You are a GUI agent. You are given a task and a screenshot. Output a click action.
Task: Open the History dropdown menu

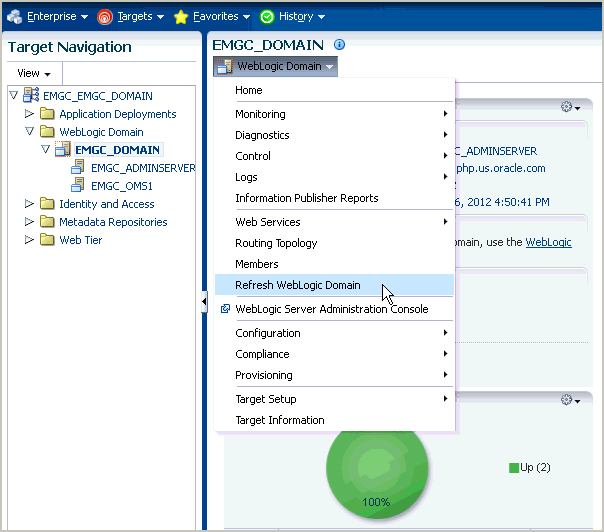tap(302, 17)
